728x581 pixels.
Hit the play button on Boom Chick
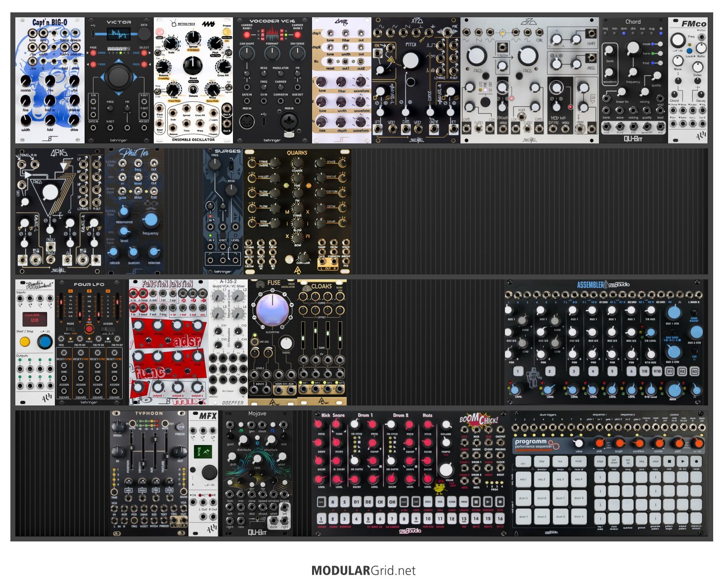[x=488, y=501]
